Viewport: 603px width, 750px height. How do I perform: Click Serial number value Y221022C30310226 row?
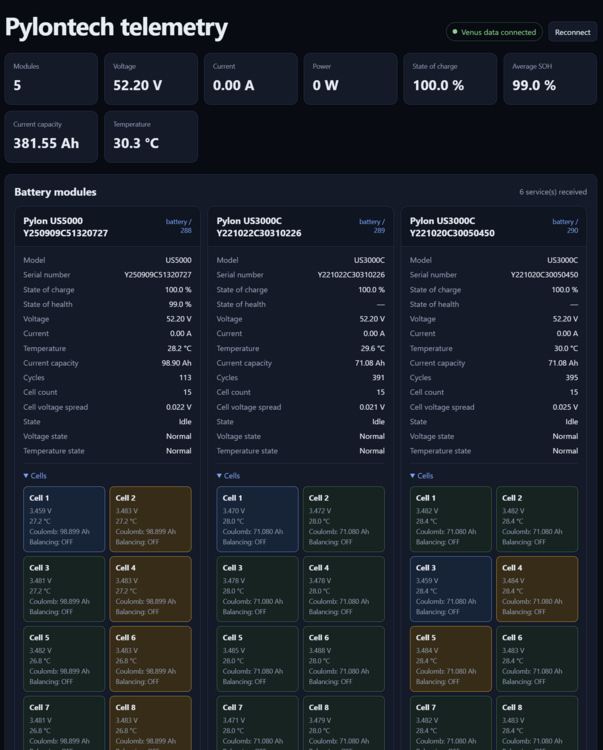(x=351, y=275)
